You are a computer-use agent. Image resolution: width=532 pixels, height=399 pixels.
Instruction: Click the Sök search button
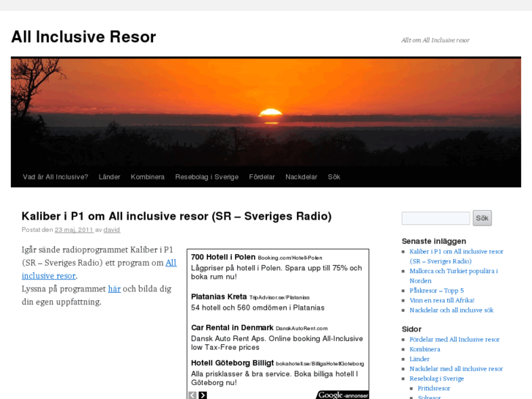click(482, 218)
